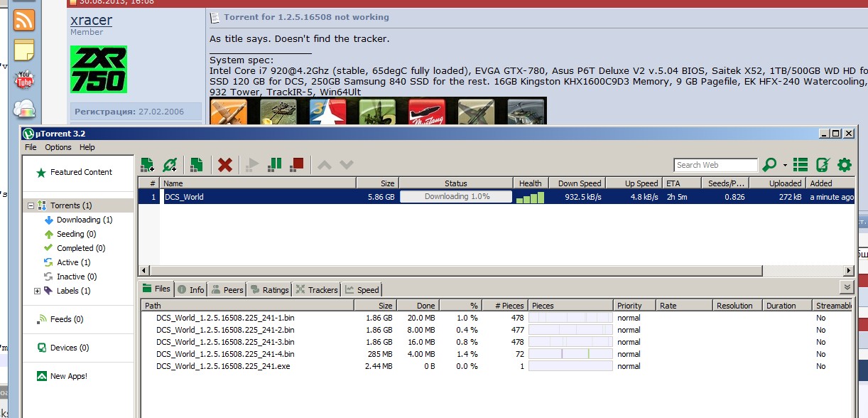
Task: Click the YouTube icon on desktop sidebar
Action: coord(24,80)
